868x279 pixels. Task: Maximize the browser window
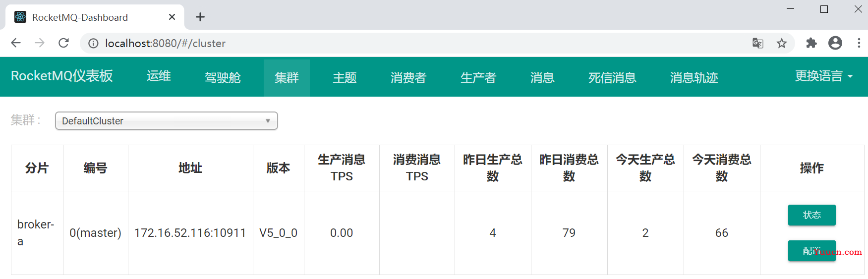point(824,9)
